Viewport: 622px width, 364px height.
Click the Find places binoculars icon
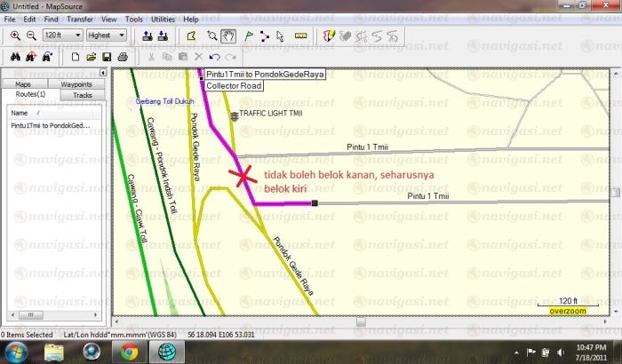tap(15, 57)
